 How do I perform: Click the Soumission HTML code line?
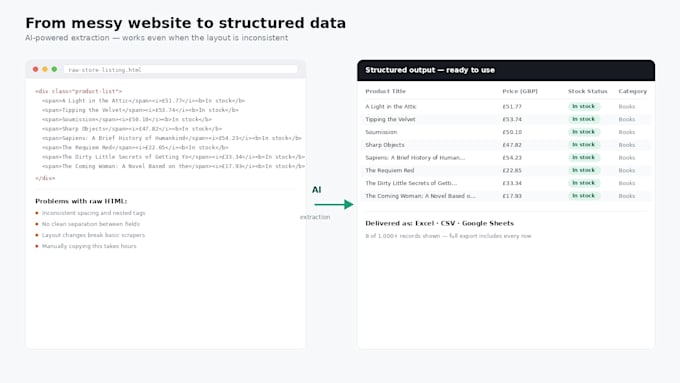[127, 119]
